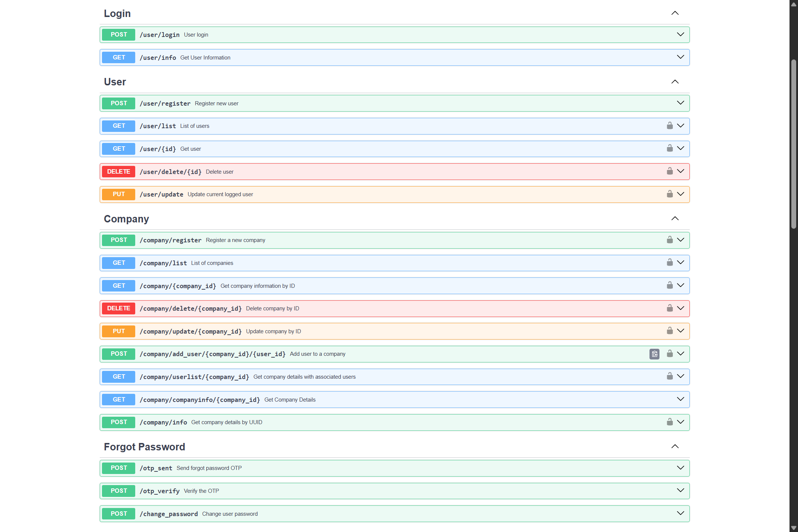Click the lock icon on /company/register
The height and width of the screenshot is (532, 798).
669,240
